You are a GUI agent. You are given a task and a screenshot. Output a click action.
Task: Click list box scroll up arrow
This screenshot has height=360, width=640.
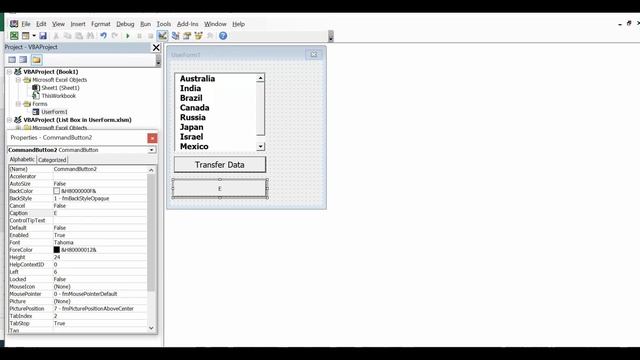(260, 78)
